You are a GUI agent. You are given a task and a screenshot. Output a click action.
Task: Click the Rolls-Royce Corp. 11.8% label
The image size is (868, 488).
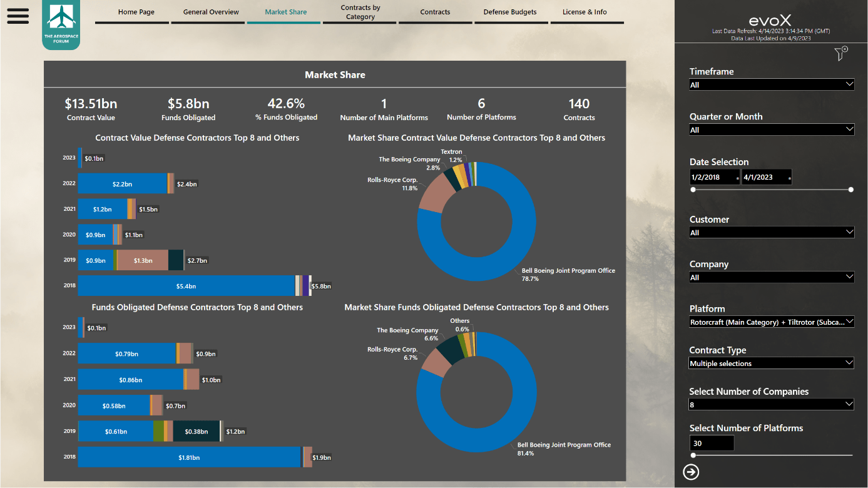(x=392, y=184)
